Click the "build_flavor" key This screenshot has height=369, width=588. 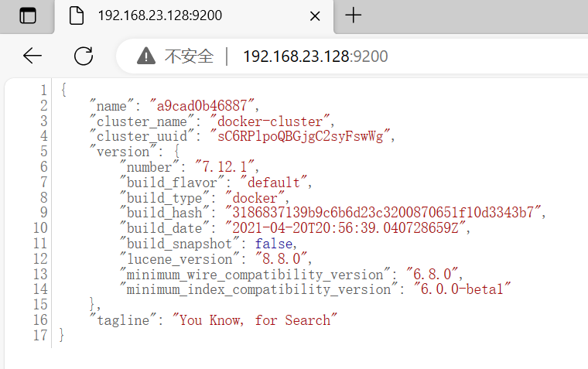click(172, 183)
